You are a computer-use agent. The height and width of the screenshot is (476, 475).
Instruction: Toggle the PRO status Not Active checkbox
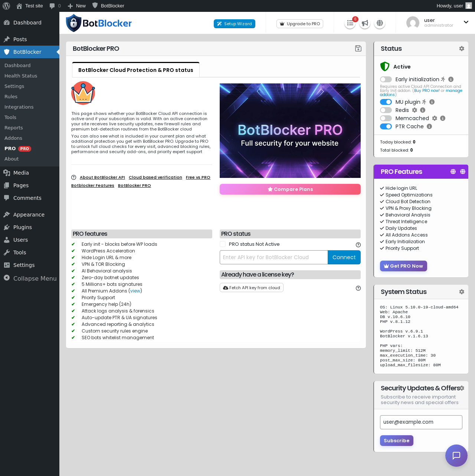[x=223, y=244]
